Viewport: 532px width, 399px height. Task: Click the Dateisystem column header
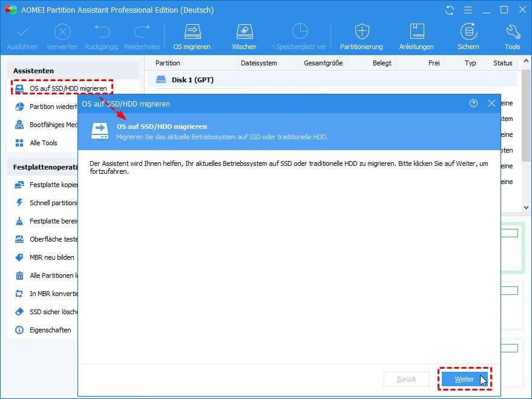pyautogui.click(x=259, y=63)
